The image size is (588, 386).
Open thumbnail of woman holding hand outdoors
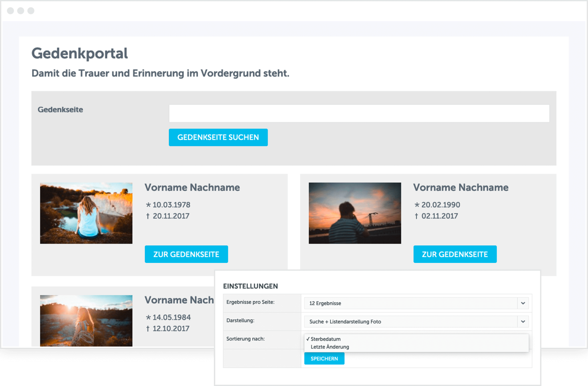click(86, 320)
